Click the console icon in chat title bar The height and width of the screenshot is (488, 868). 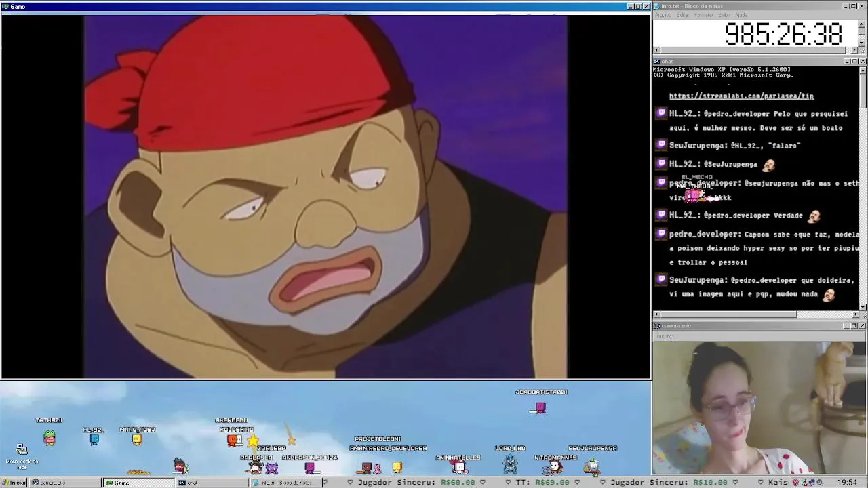656,62
